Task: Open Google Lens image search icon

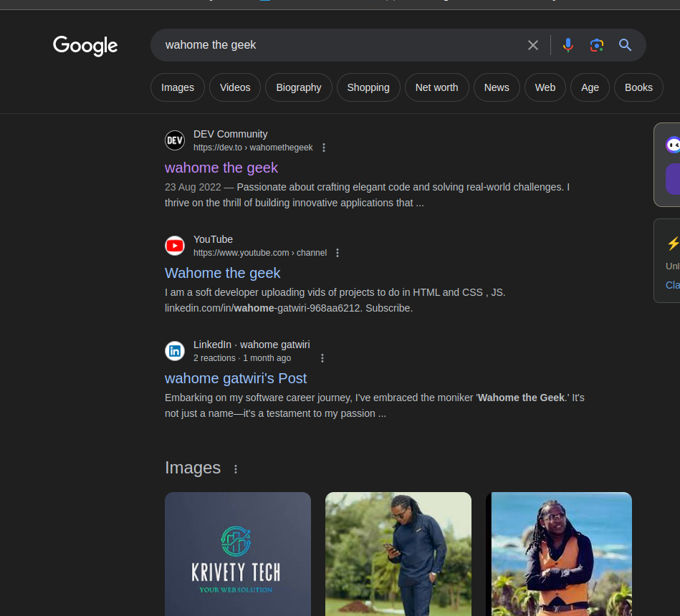Action: [x=597, y=45]
